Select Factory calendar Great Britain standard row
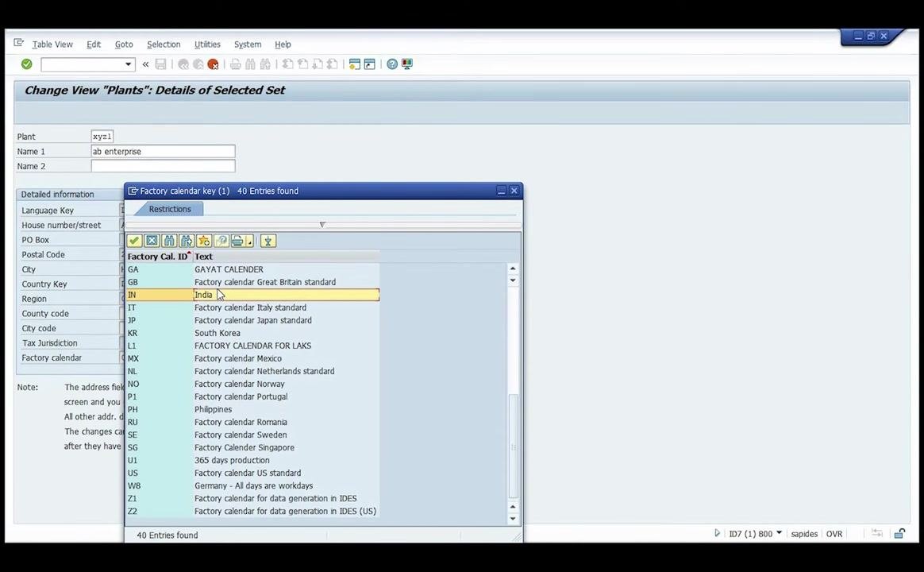The width and height of the screenshot is (924, 572). pos(252,282)
